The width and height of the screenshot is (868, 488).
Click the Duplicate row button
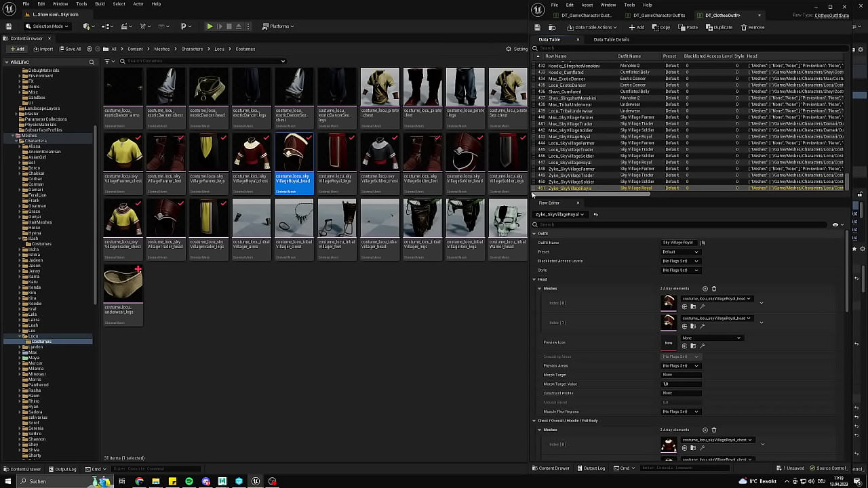tap(719, 27)
